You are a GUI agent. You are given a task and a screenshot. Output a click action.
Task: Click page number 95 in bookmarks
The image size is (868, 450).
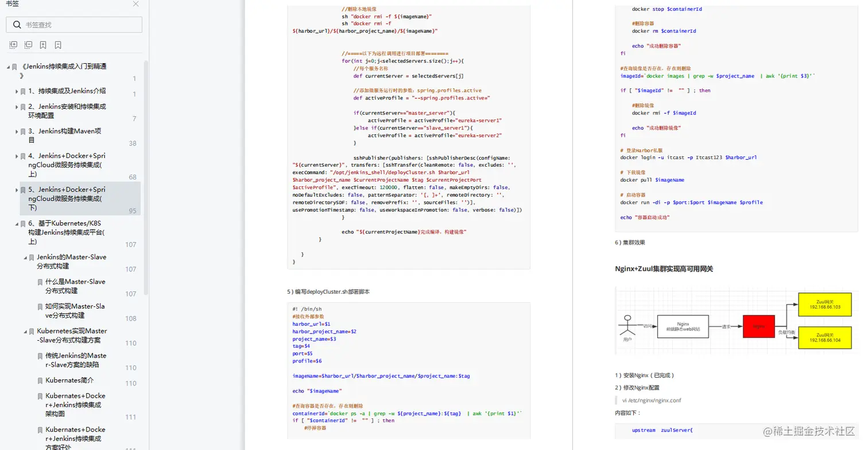(x=133, y=211)
